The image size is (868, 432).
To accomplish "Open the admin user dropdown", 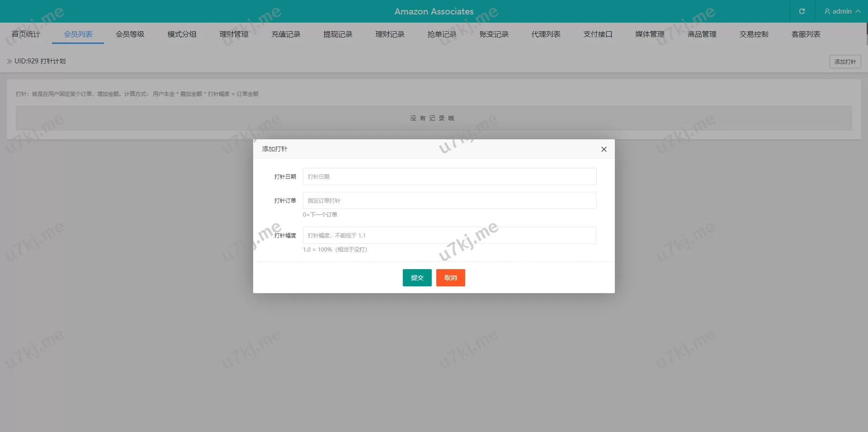I will point(842,11).
